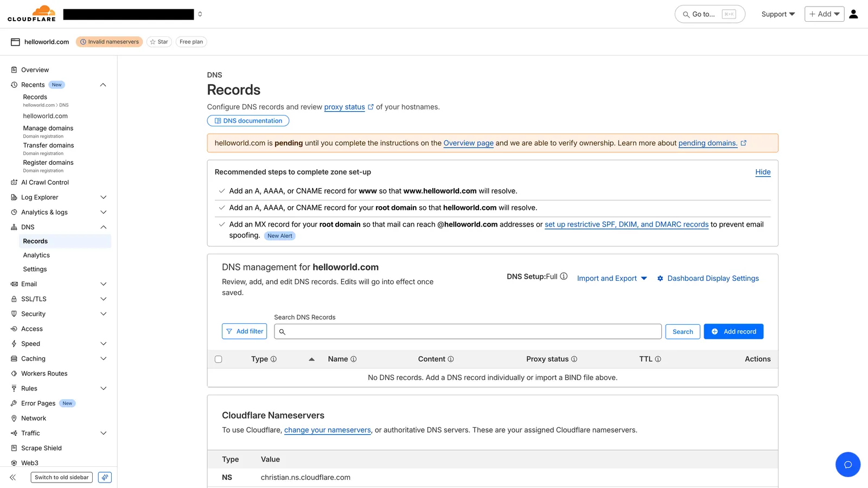Click the Add record button

click(733, 332)
